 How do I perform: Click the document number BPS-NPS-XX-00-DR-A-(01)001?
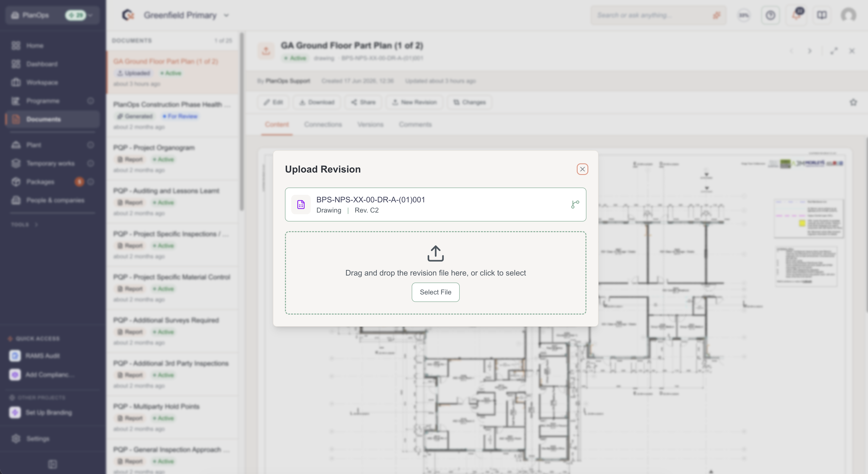370,199
